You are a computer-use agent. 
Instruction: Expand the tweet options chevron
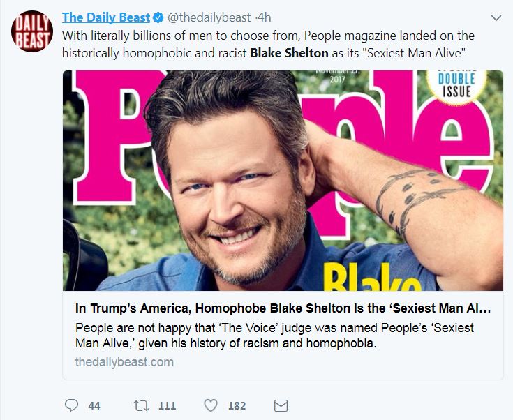click(x=496, y=18)
